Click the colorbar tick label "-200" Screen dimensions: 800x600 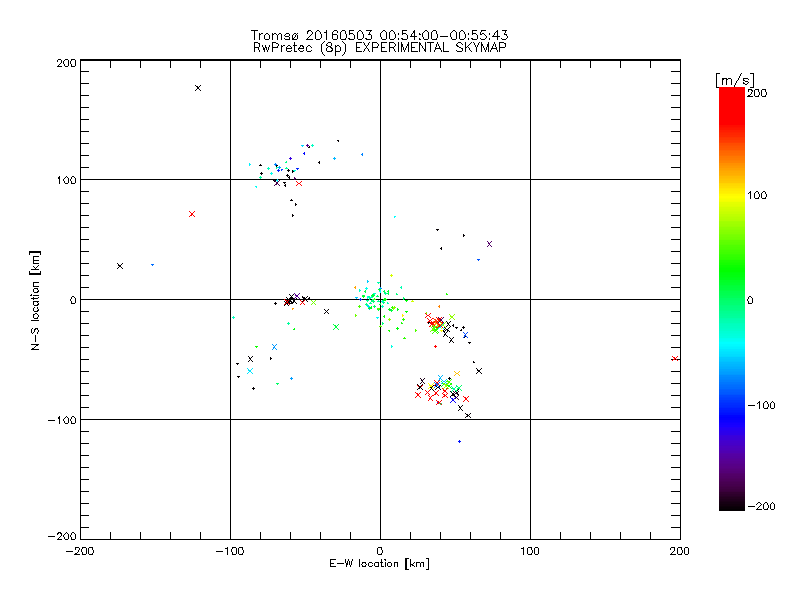coord(762,506)
